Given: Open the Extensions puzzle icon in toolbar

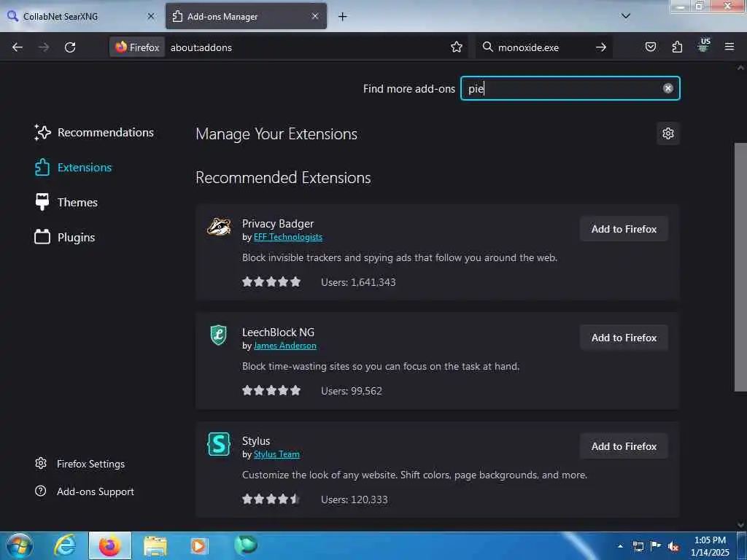Looking at the screenshot, I should tap(677, 47).
